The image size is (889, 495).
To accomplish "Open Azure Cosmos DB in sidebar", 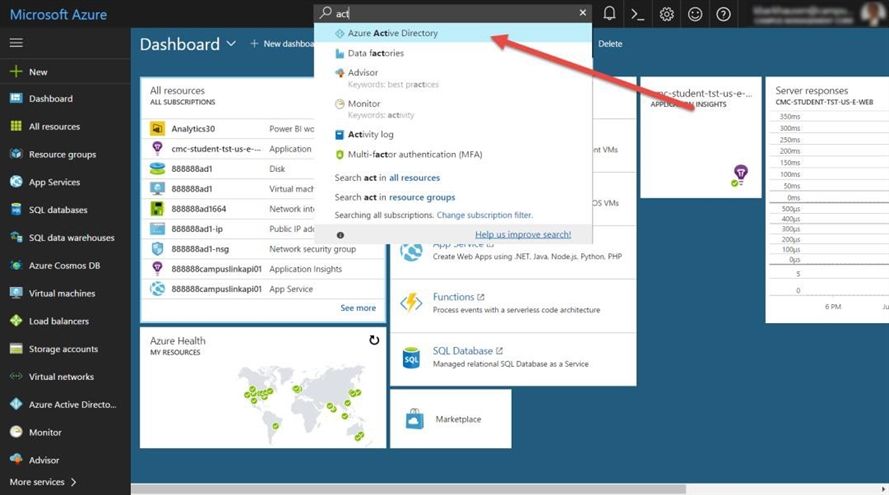I will [65, 265].
